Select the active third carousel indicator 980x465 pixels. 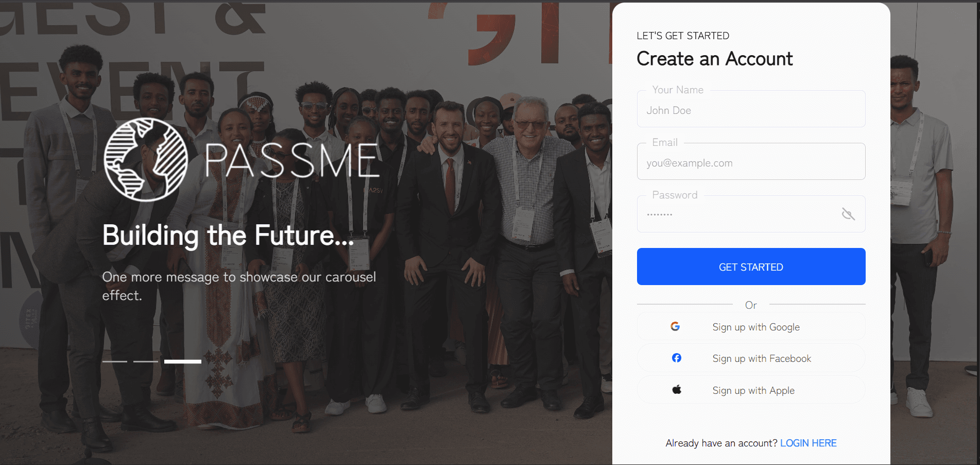(183, 361)
